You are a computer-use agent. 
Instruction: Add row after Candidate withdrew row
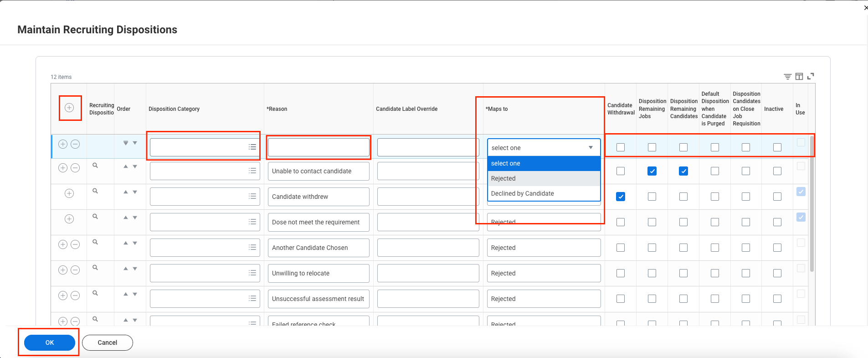69,193
